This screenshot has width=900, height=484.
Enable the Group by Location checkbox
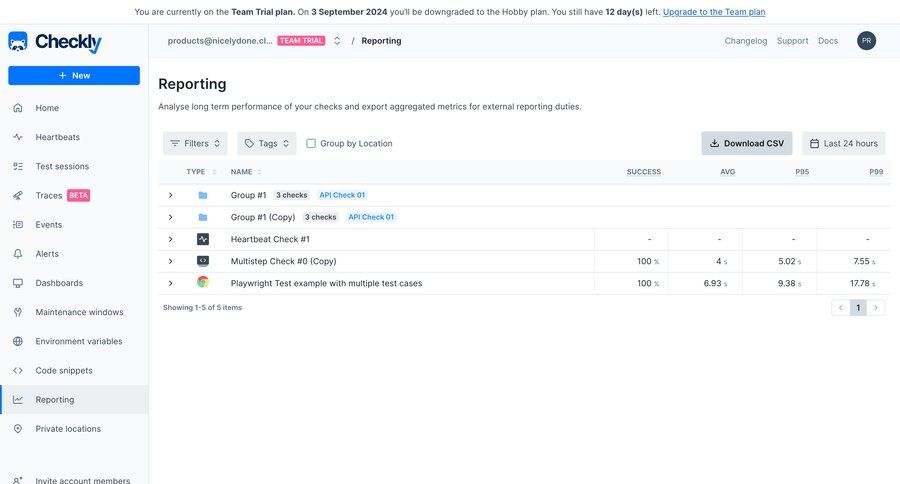click(x=311, y=144)
